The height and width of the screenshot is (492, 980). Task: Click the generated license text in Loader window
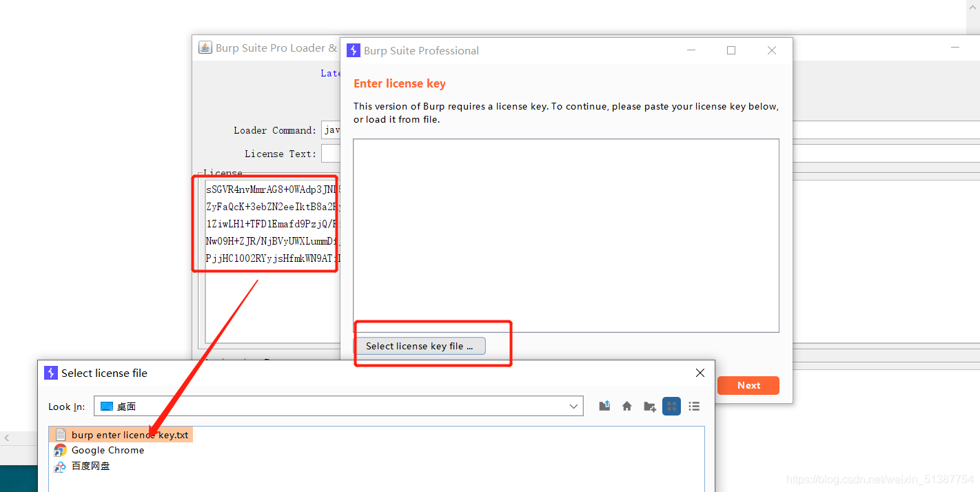pos(273,225)
